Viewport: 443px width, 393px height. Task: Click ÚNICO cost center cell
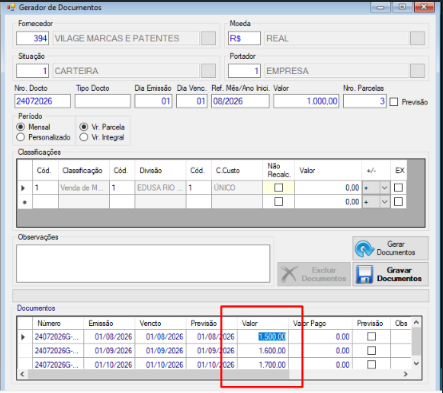(x=237, y=188)
